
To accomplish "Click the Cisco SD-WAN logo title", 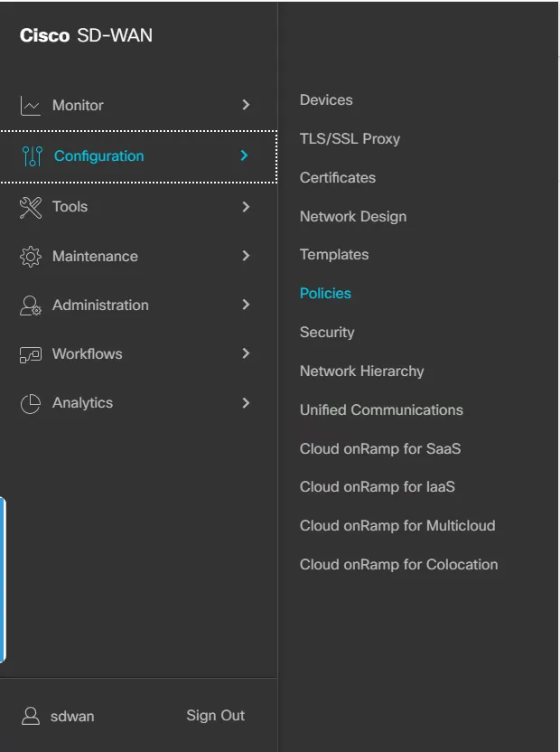I will pyautogui.click(x=86, y=36).
